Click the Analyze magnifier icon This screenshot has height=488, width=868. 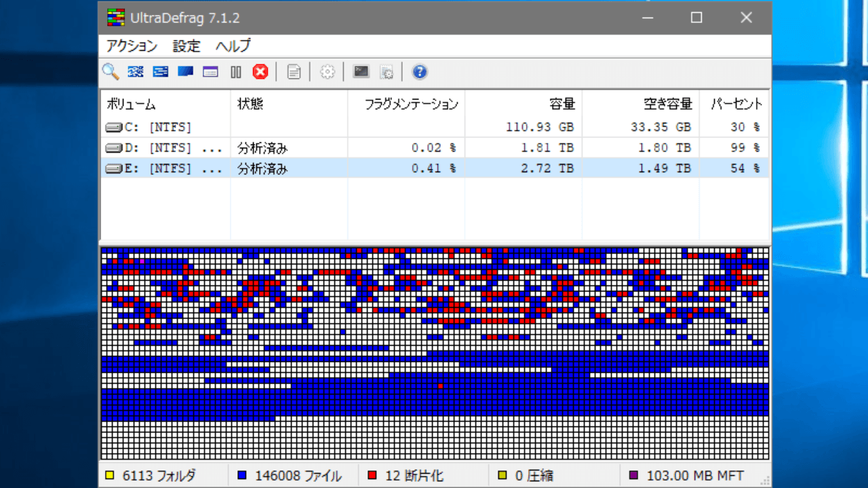click(111, 71)
